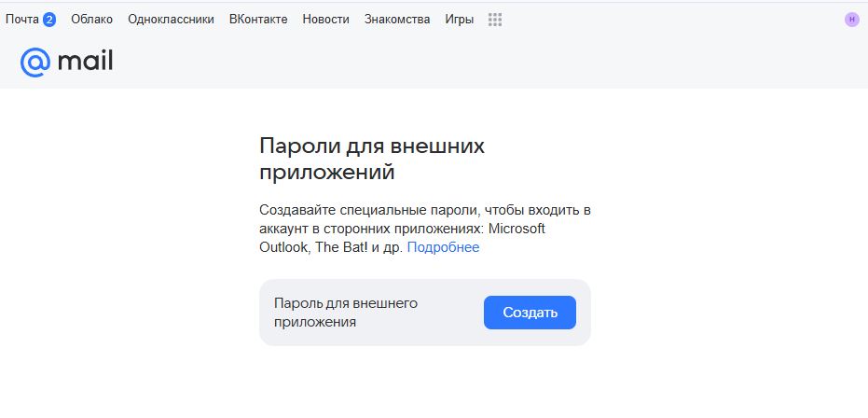Image resolution: width=868 pixels, height=418 pixels.
Task: Expand the all-projects grid icon
Action: coord(495,20)
